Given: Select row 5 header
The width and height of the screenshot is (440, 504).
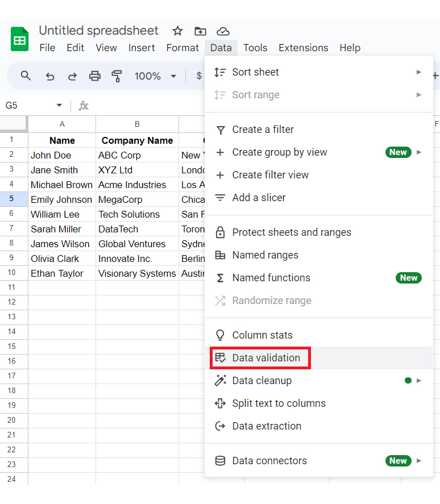Looking at the screenshot, I should coord(14,199).
